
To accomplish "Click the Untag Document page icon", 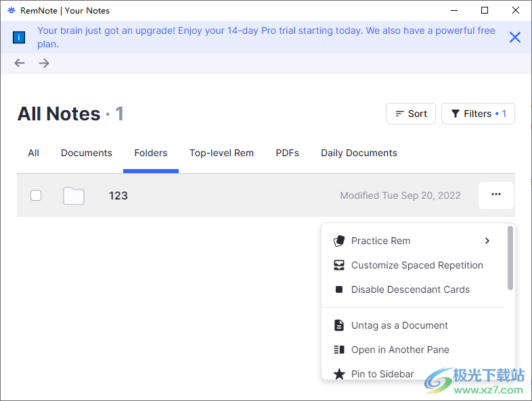I will [339, 325].
